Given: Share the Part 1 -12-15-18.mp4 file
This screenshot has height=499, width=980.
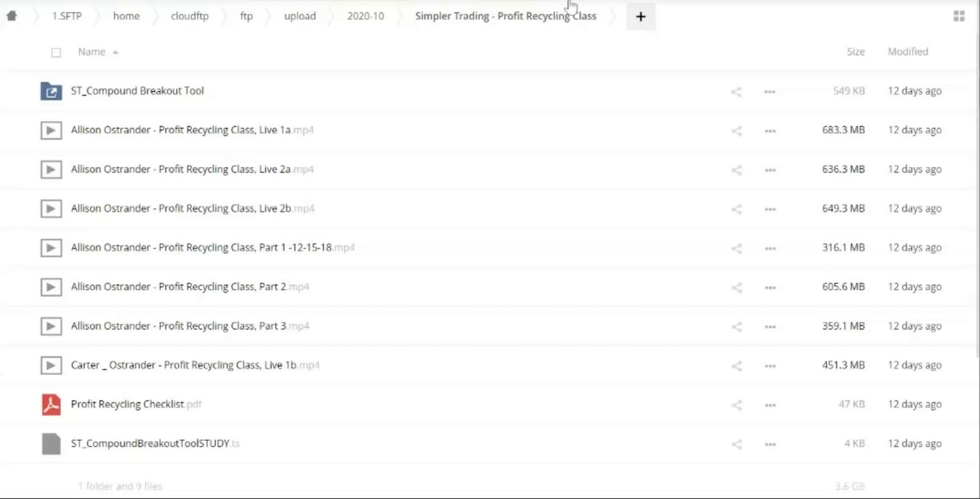Looking at the screenshot, I should [736, 248].
